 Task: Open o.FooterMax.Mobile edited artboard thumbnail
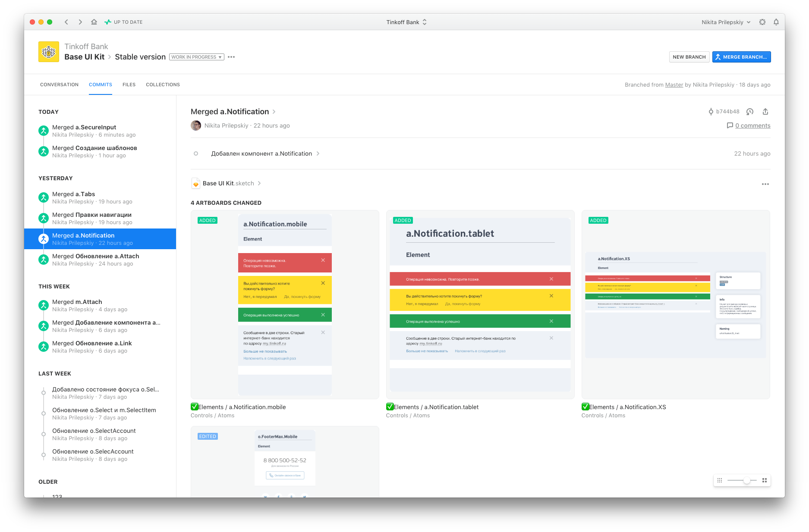285,462
